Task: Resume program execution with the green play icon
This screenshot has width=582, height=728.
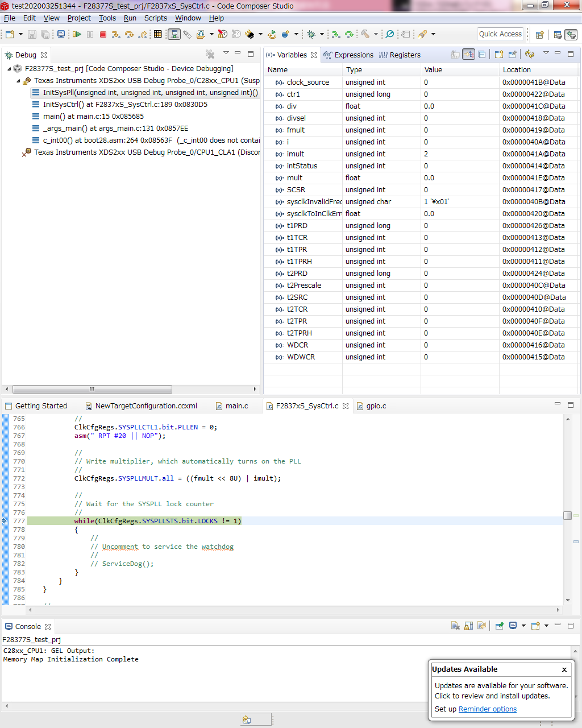Action: [x=77, y=34]
